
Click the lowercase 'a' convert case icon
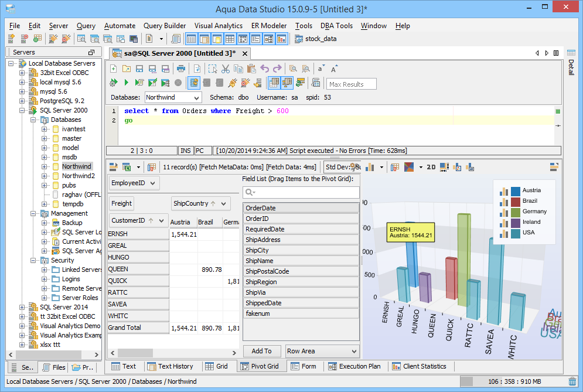click(321, 69)
